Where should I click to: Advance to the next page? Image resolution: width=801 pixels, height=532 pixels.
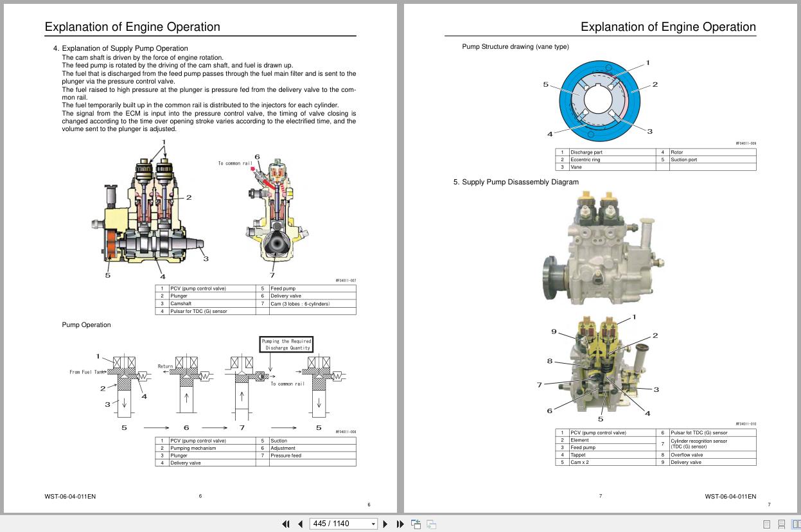[x=385, y=524]
